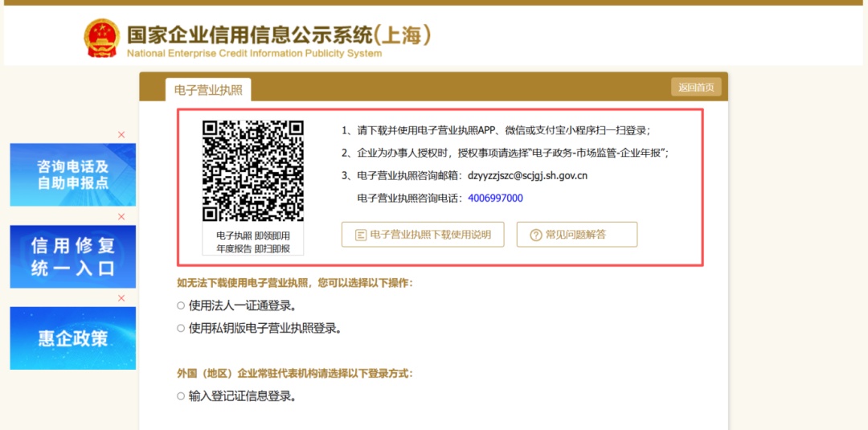The height and width of the screenshot is (430, 868).
Task: Switch to the 电子营业执照 tab
Action: coord(208,90)
